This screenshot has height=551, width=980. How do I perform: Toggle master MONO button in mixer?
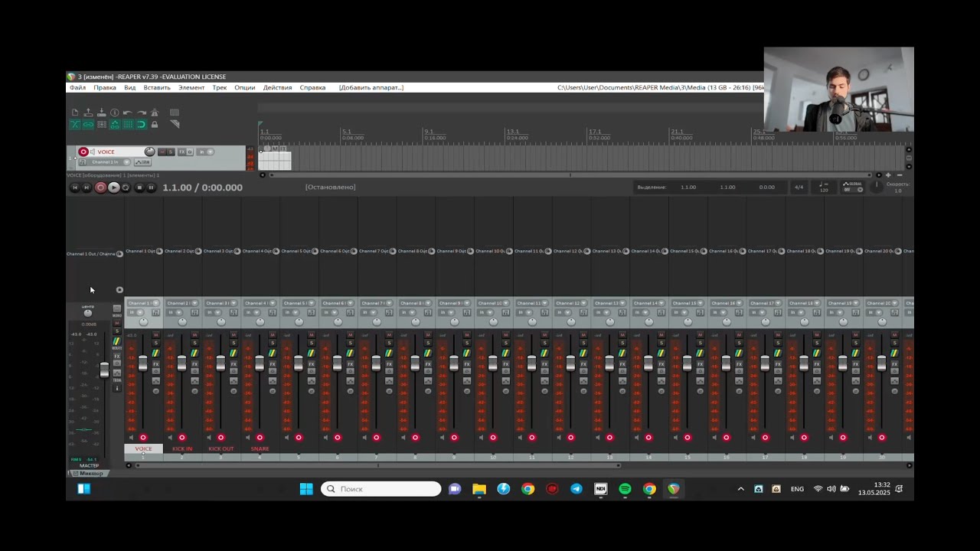coord(117,308)
